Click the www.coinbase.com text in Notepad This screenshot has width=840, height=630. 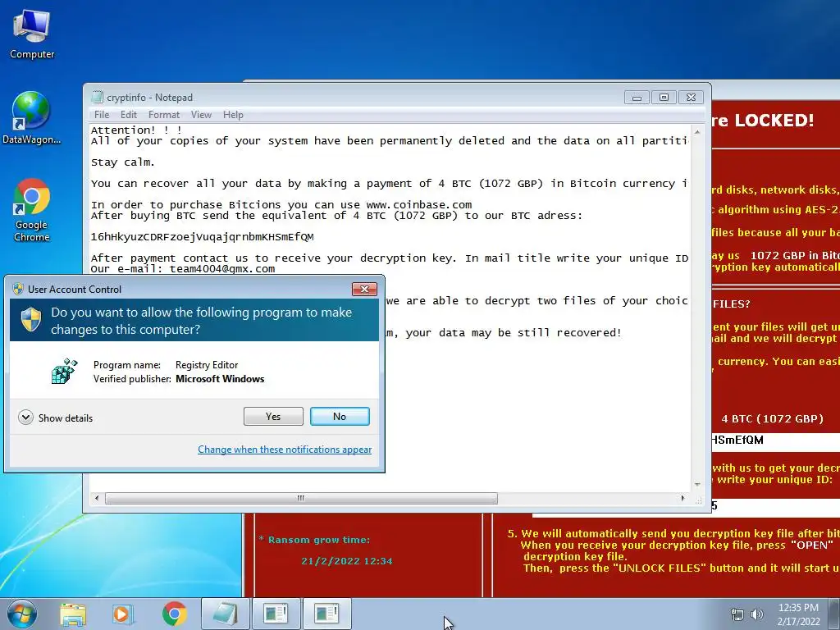click(419, 204)
